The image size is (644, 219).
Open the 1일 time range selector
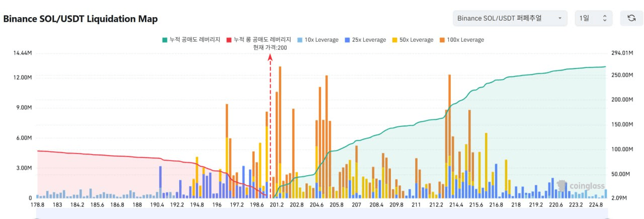594,18
